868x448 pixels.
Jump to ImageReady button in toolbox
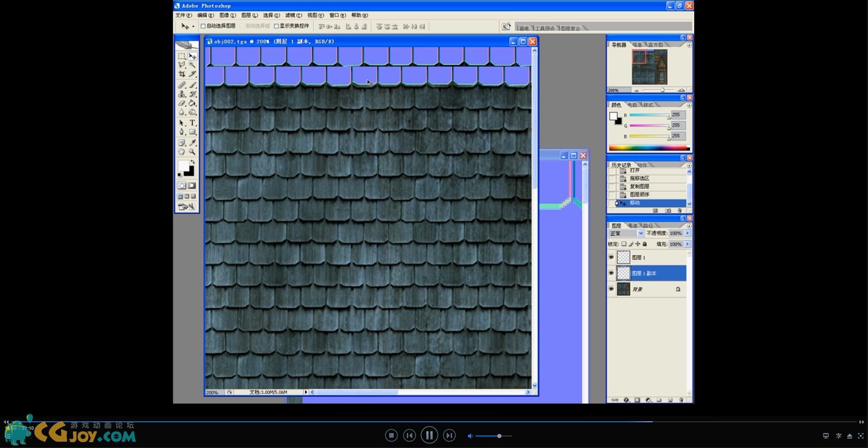[x=186, y=207]
